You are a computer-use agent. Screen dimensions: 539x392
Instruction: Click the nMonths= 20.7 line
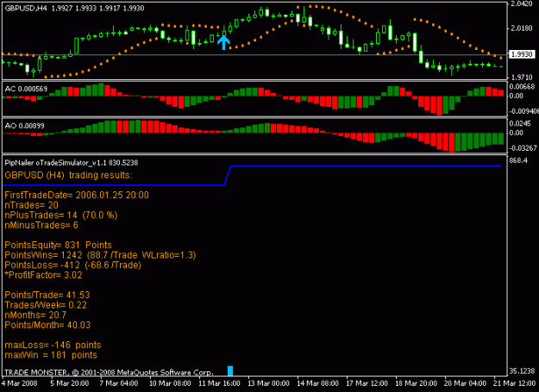(x=35, y=314)
